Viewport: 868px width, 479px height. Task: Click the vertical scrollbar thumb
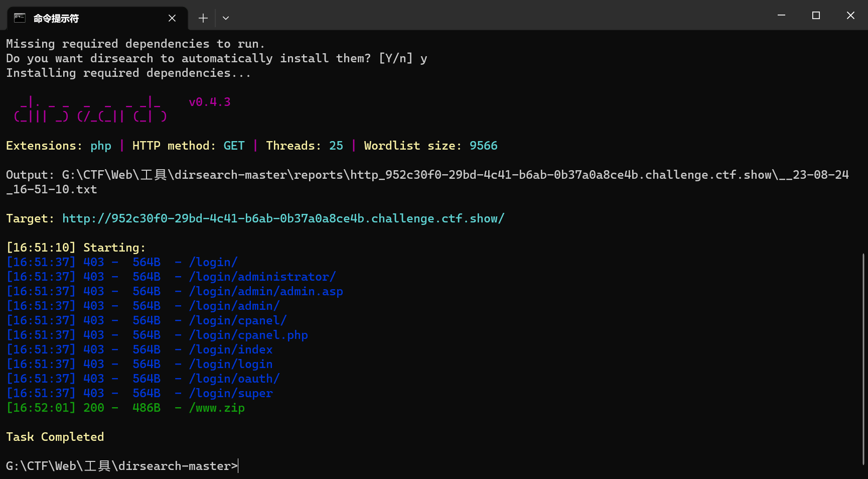863,359
